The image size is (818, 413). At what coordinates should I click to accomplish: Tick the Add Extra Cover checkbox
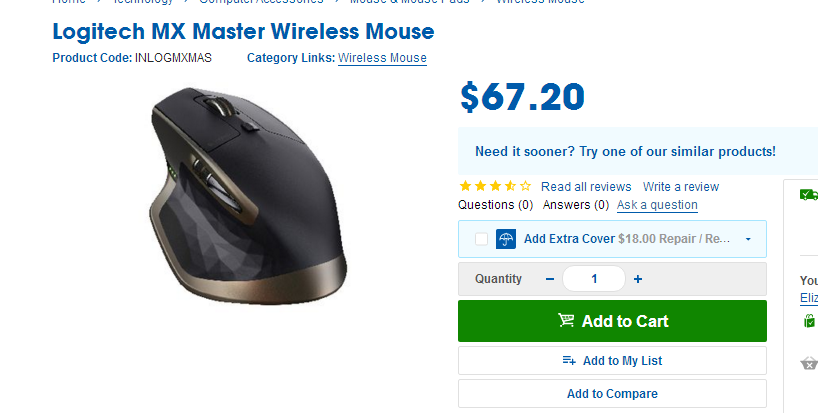point(481,239)
